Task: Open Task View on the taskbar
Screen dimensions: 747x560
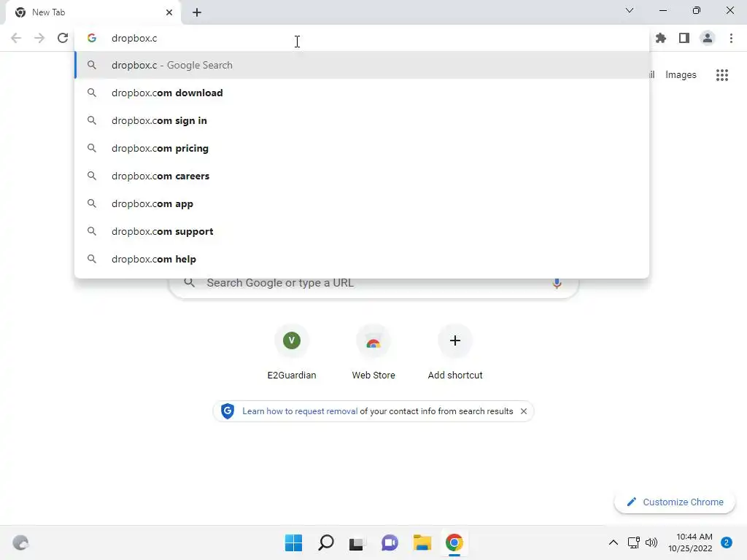Action: pos(357,542)
